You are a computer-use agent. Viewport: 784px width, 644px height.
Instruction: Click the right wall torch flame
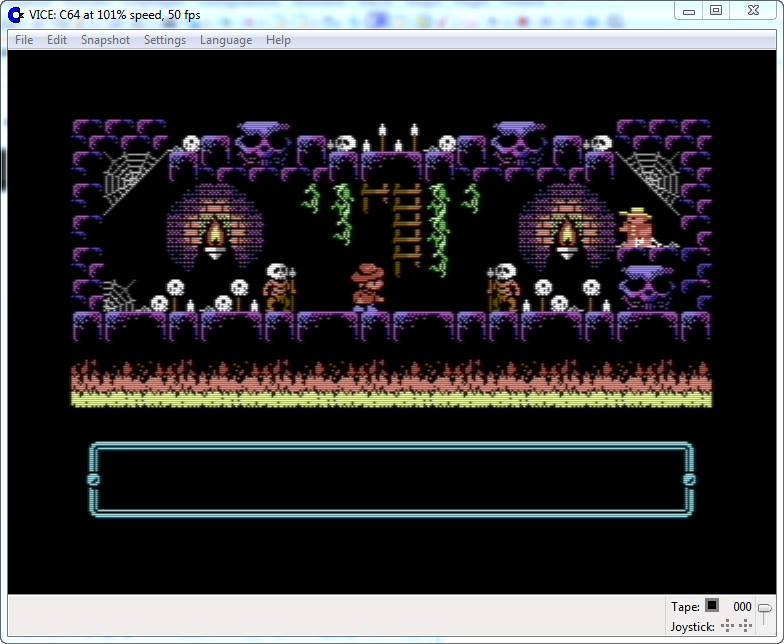click(x=568, y=233)
